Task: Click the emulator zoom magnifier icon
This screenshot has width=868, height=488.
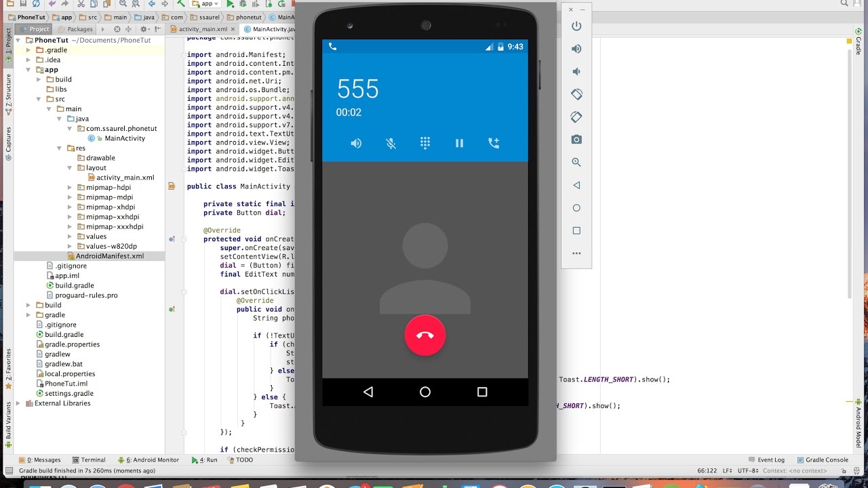Action: [x=576, y=163]
